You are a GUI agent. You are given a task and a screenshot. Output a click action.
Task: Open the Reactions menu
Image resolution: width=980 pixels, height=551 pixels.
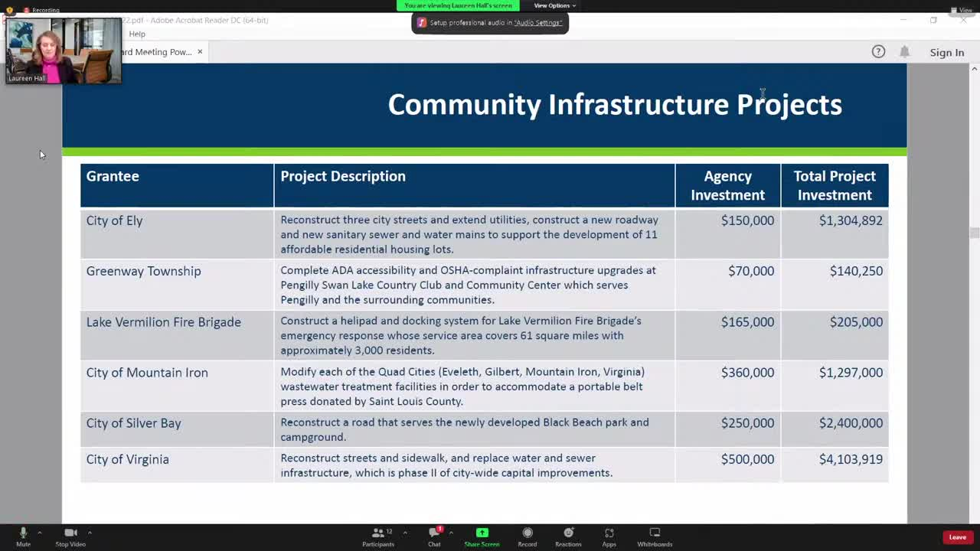click(568, 533)
